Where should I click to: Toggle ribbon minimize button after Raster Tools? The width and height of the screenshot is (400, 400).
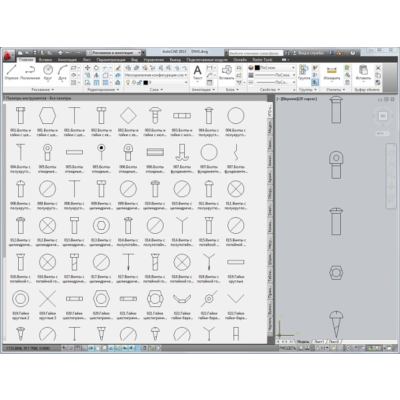(x=285, y=60)
